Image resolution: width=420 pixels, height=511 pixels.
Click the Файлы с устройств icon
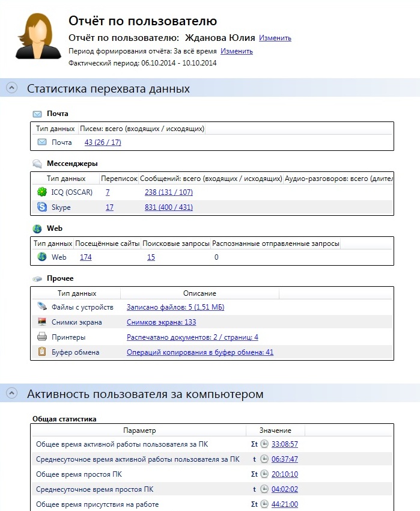click(x=42, y=307)
